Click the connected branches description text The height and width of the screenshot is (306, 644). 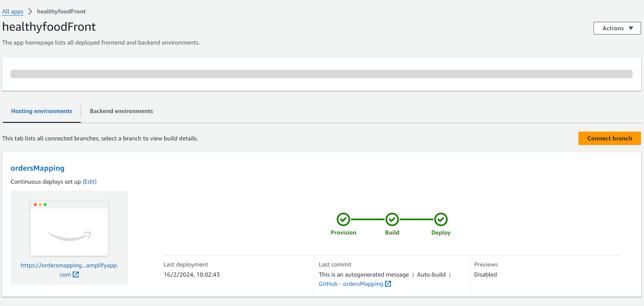(x=100, y=138)
